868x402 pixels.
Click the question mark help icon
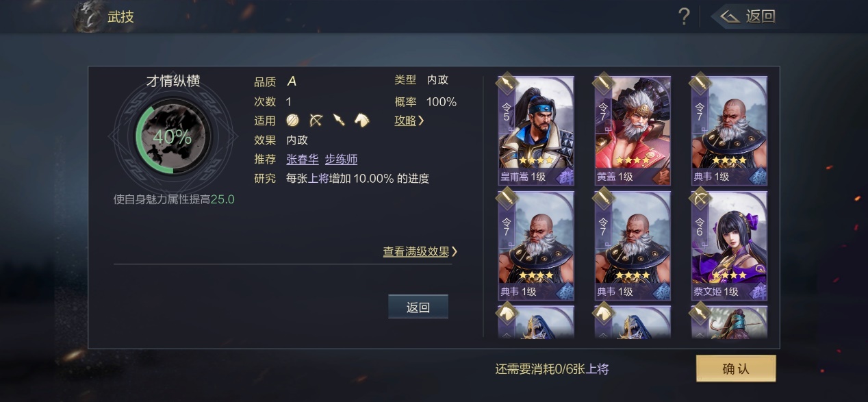683,16
